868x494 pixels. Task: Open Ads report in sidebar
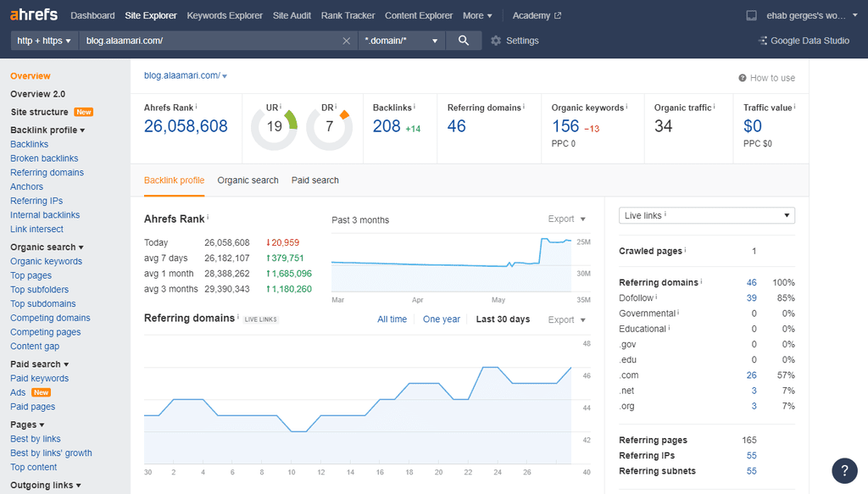pos(18,392)
